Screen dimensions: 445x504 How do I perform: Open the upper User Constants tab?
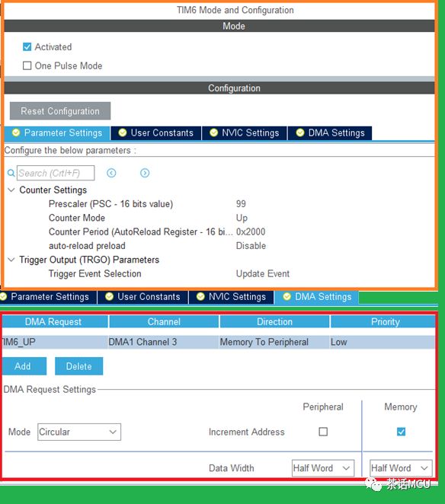tap(156, 133)
